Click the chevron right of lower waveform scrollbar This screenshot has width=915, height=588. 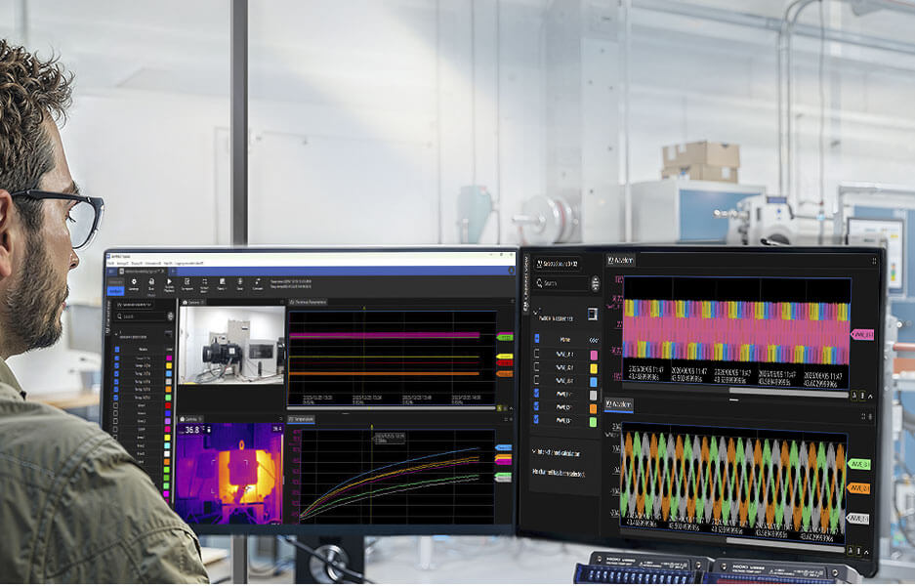tap(866, 552)
